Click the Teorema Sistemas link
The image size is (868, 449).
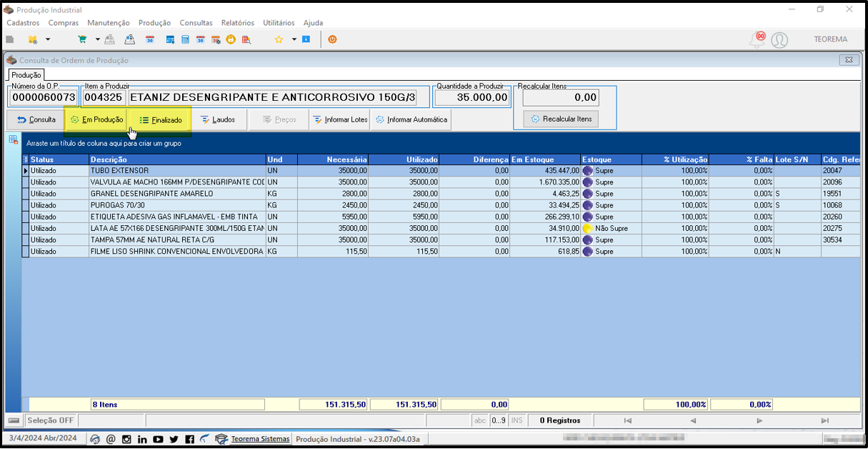click(261, 439)
